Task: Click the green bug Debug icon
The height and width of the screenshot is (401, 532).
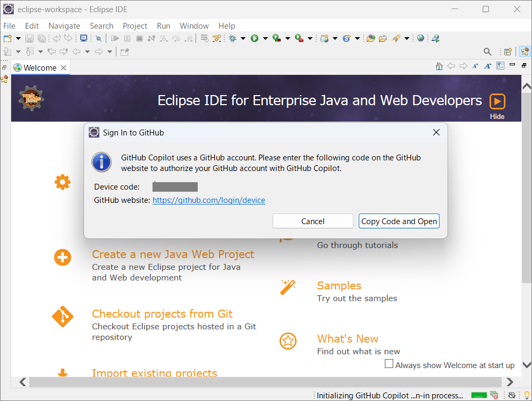Action: pos(232,38)
